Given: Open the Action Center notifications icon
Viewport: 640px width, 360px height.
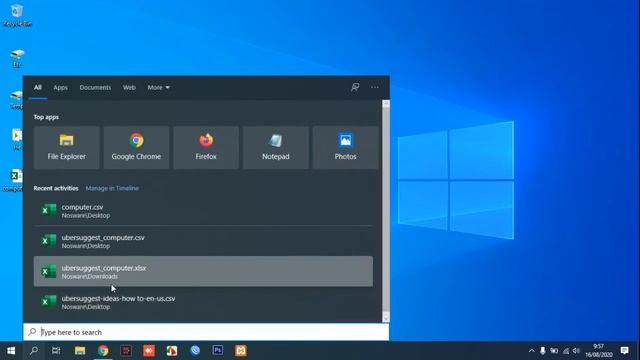Looking at the screenshot, I should pos(624,351).
